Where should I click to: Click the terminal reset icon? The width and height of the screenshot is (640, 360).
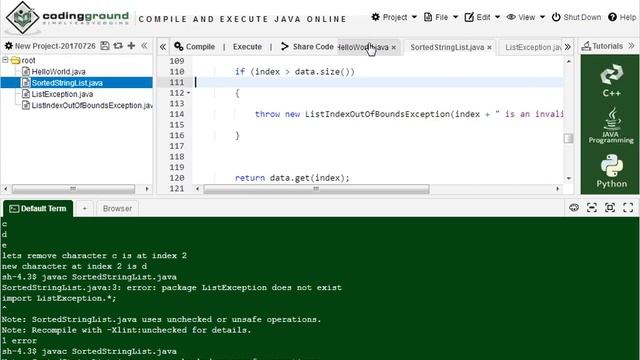pyautogui.click(x=574, y=208)
